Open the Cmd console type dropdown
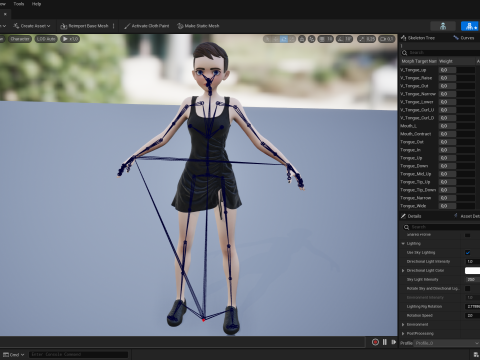 [14, 355]
